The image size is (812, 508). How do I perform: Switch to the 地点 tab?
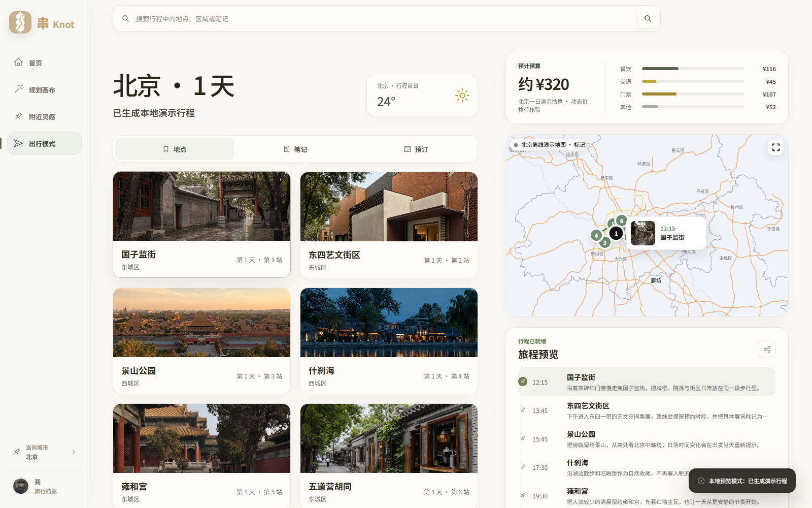[x=175, y=149]
